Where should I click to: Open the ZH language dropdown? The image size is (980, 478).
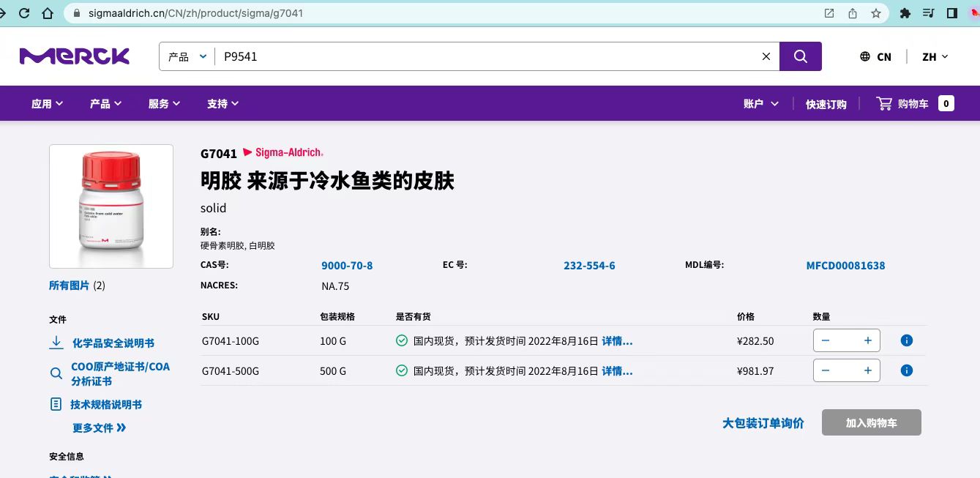pyautogui.click(x=935, y=56)
